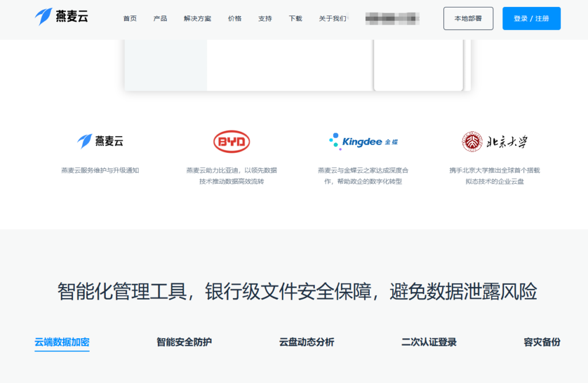Viewport: 588px width, 383px height.
Task: Click the BYD logo
Action: point(231,141)
